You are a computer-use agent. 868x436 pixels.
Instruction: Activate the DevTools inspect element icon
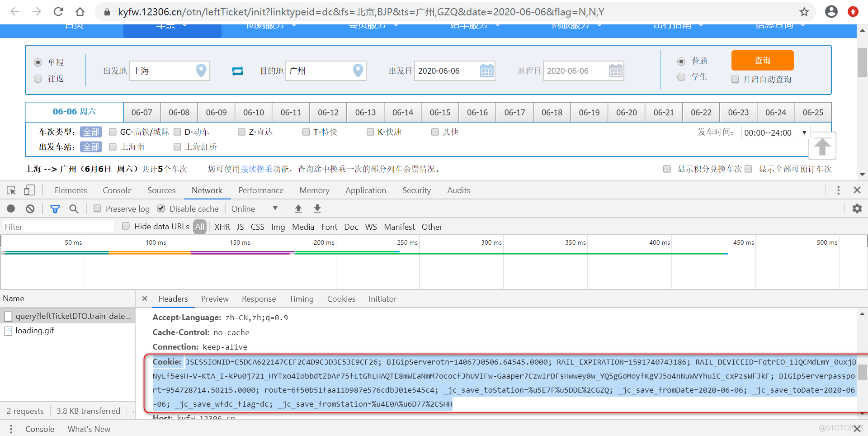pyautogui.click(x=11, y=190)
